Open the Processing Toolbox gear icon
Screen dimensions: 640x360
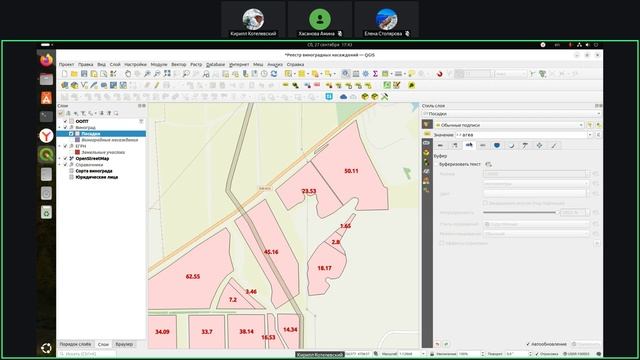tap(365, 74)
